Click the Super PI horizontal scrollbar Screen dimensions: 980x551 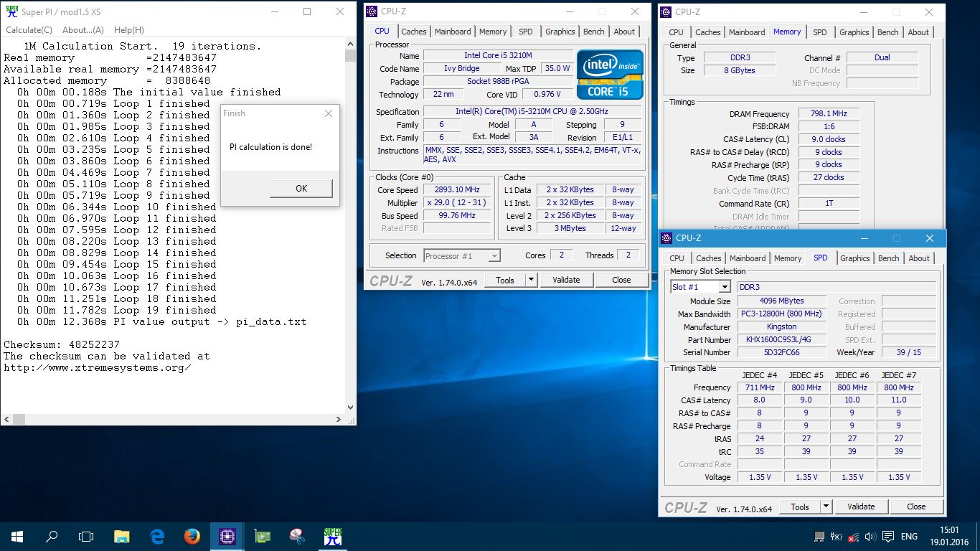click(173, 418)
